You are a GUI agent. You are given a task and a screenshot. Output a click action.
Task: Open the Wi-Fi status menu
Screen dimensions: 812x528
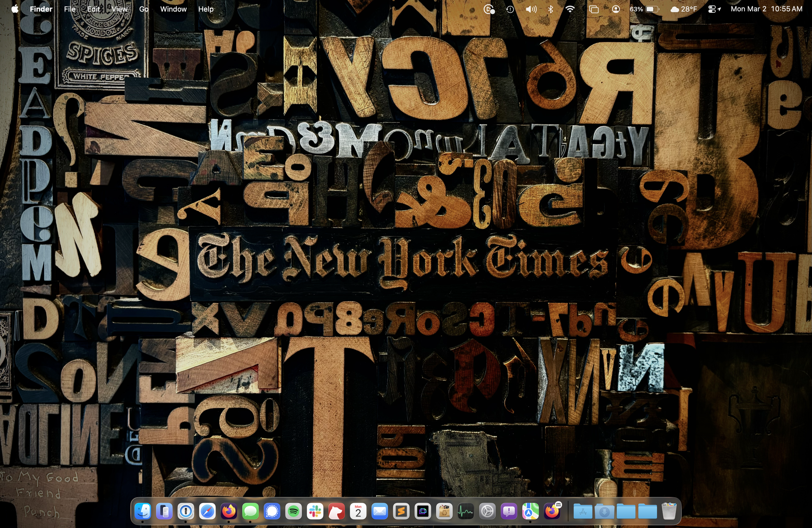coord(570,9)
